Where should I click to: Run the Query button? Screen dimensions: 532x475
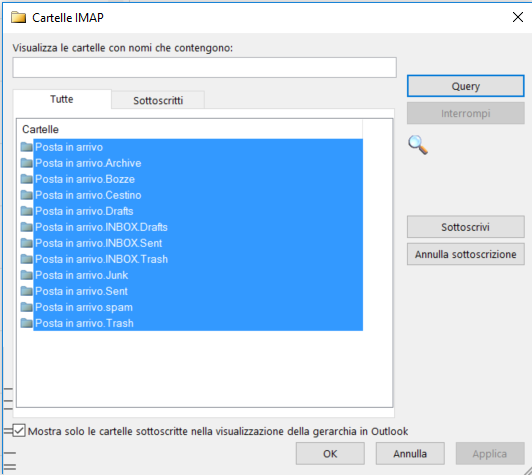click(x=466, y=86)
